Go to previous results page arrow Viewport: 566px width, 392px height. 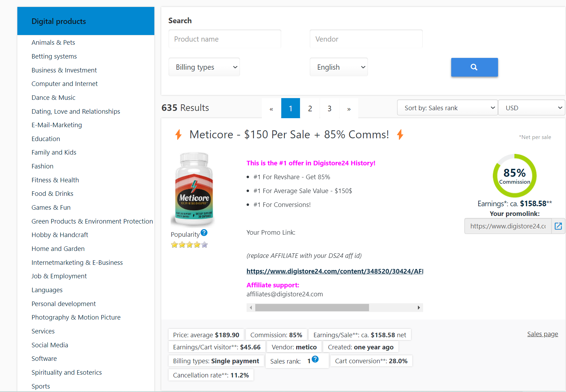click(x=271, y=109)
